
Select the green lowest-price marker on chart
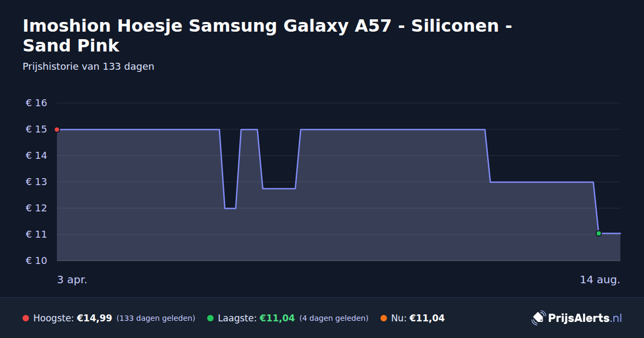point(598,233)
